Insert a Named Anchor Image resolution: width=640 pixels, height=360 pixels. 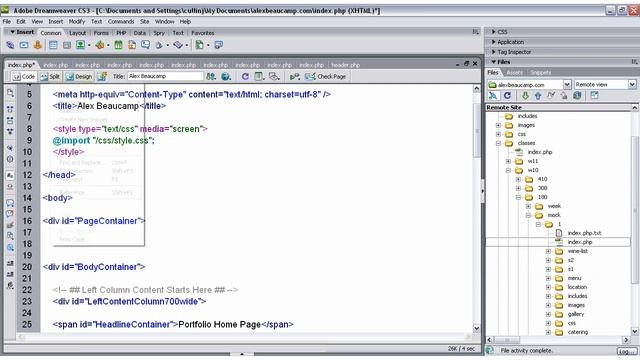38,45
